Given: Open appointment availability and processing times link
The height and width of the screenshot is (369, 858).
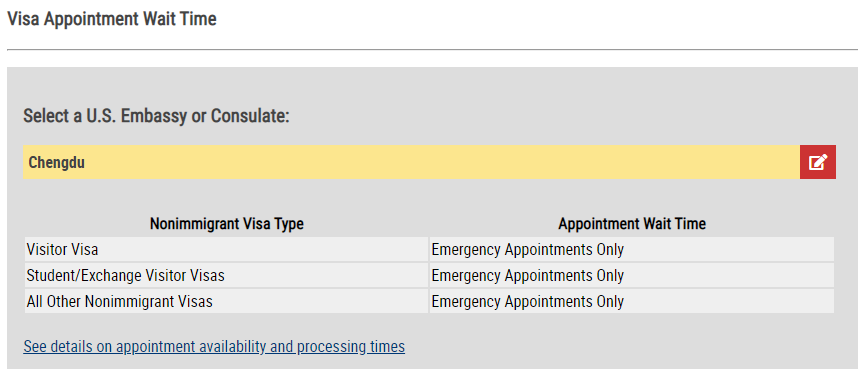Looking at the screenshot, I should click(x=214, y=347).
